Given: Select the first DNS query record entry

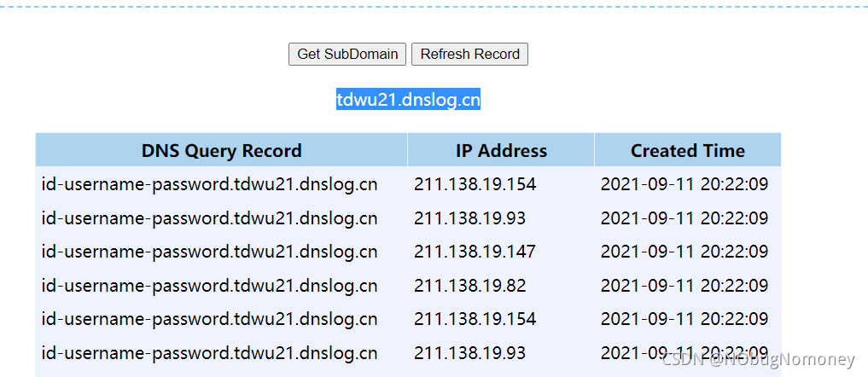Looking at the screenshot, I should pos(209,184).
